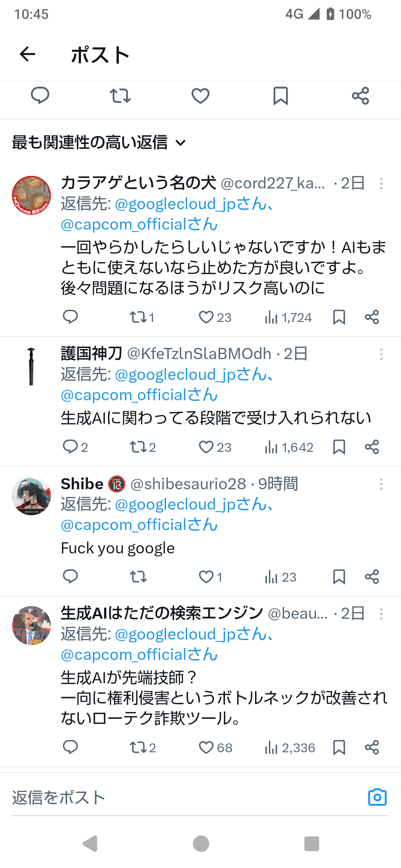Like the main post with top heart icon
This screenshot has width=401, height=868.
200,96
